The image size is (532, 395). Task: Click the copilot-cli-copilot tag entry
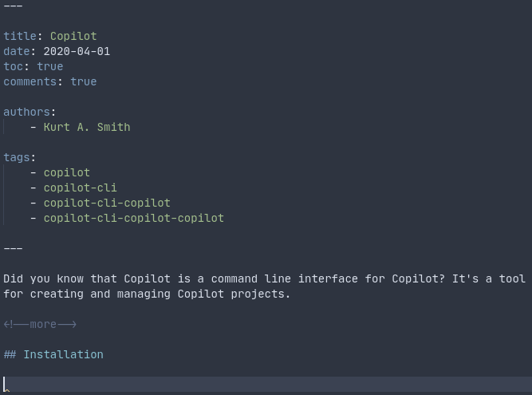click(107, 203)
